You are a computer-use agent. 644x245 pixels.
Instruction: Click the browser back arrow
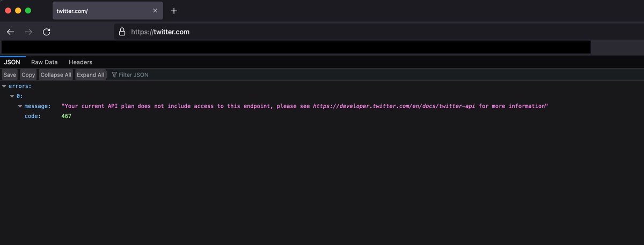pos(11,32)
